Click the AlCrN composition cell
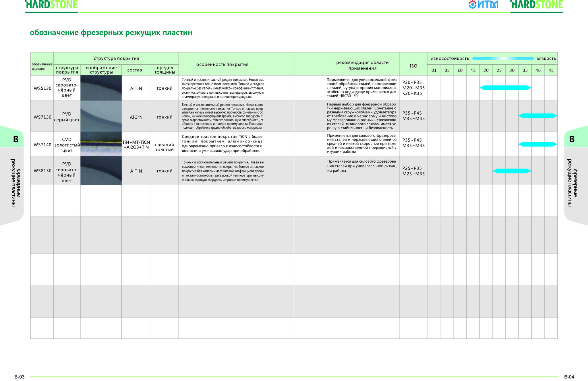The width and height of the screenshot is (588, 381). point(136,116)
